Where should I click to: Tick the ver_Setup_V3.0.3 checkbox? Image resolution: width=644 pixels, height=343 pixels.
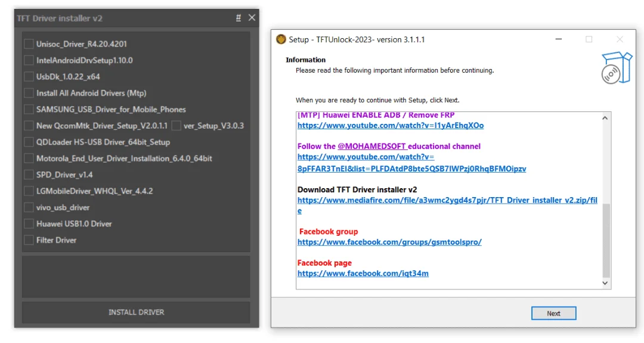tap(176, 126)
